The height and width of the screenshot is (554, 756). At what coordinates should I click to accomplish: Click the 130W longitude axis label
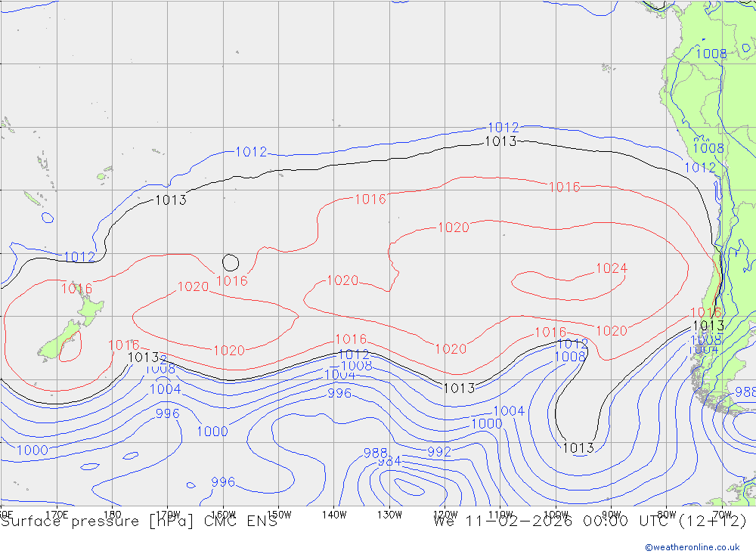click(389, 515)
